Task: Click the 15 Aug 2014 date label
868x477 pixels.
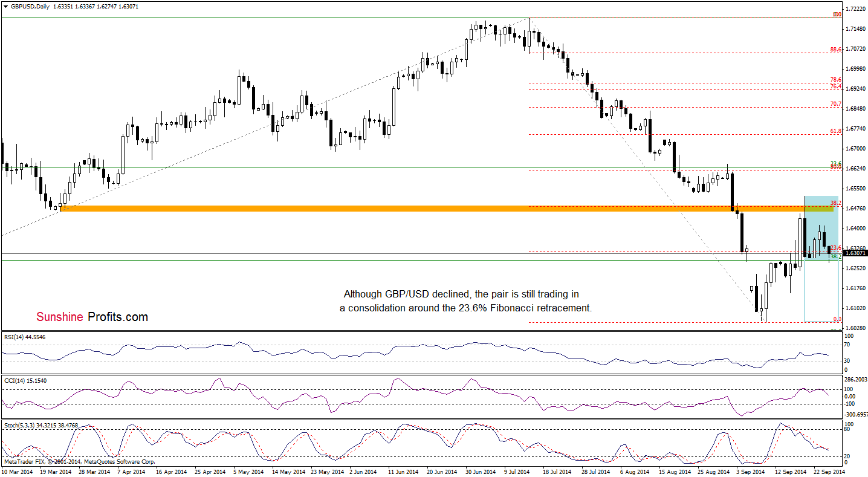Action: tap(673, 470)
